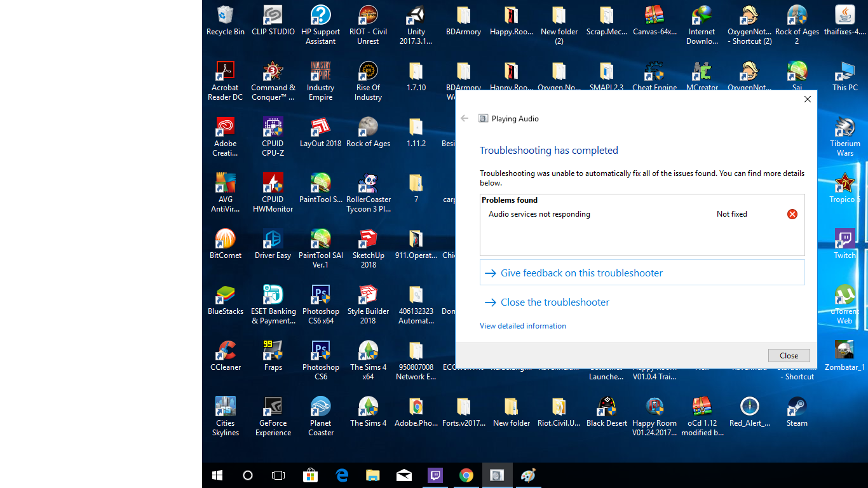
Task: Click Give feedback on this troubleshooter
Action: click(642, 273)
